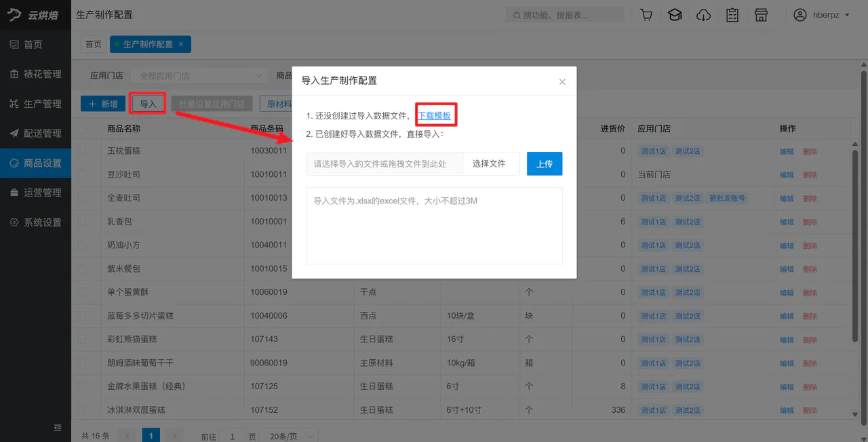Expand the hberpz account menu arrow

coord(847,15)
